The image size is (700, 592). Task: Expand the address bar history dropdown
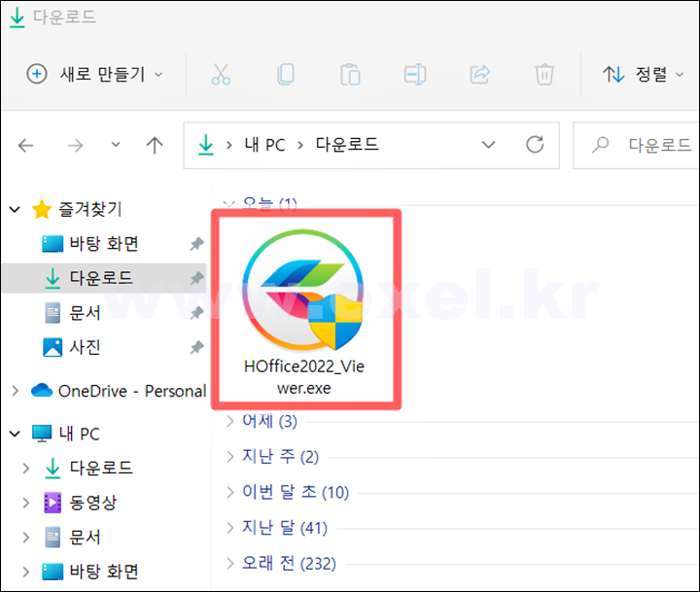pos(488,145)
